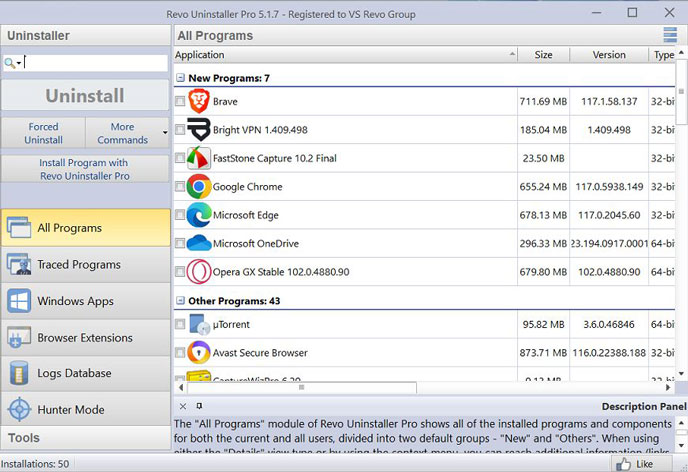The height and width of the screenshot is (472, 688).
Task: Tick the Google Chrome checkbox
Action: click(x=180, y=186)
